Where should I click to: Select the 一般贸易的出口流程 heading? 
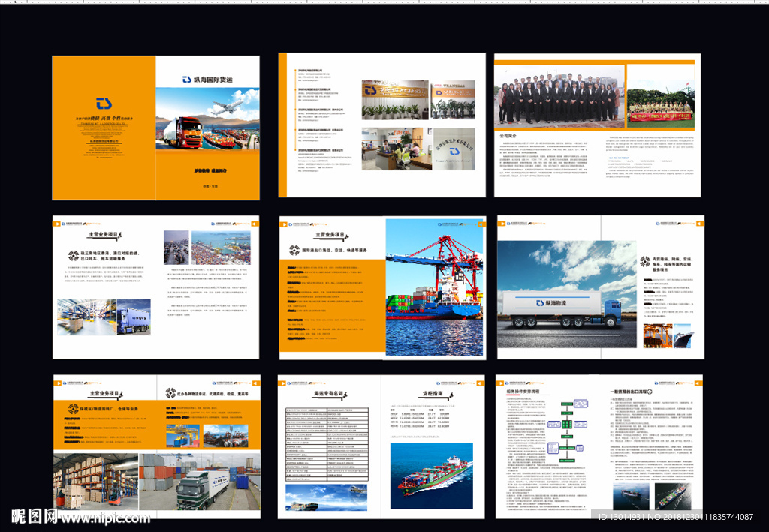tap(629, 392)
